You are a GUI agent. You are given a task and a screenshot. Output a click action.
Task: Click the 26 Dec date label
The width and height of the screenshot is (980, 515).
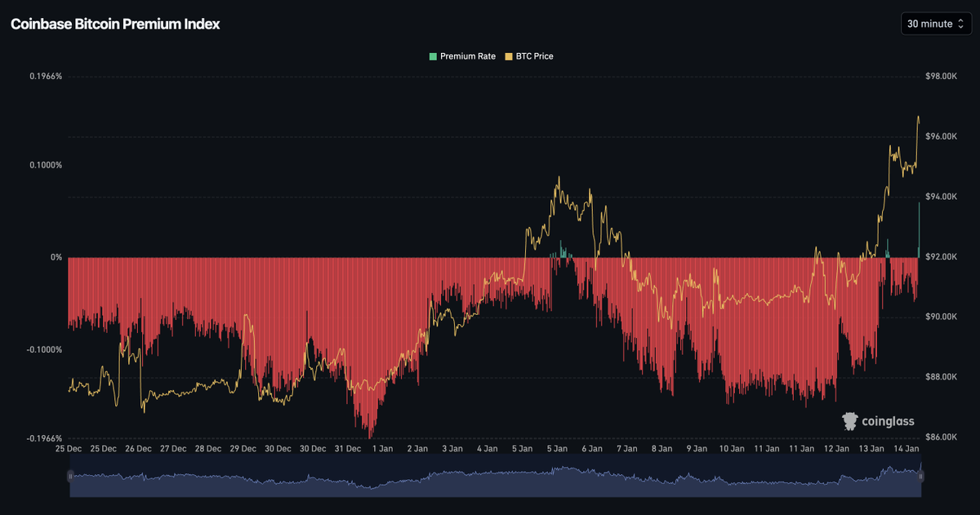pos(138,449)
